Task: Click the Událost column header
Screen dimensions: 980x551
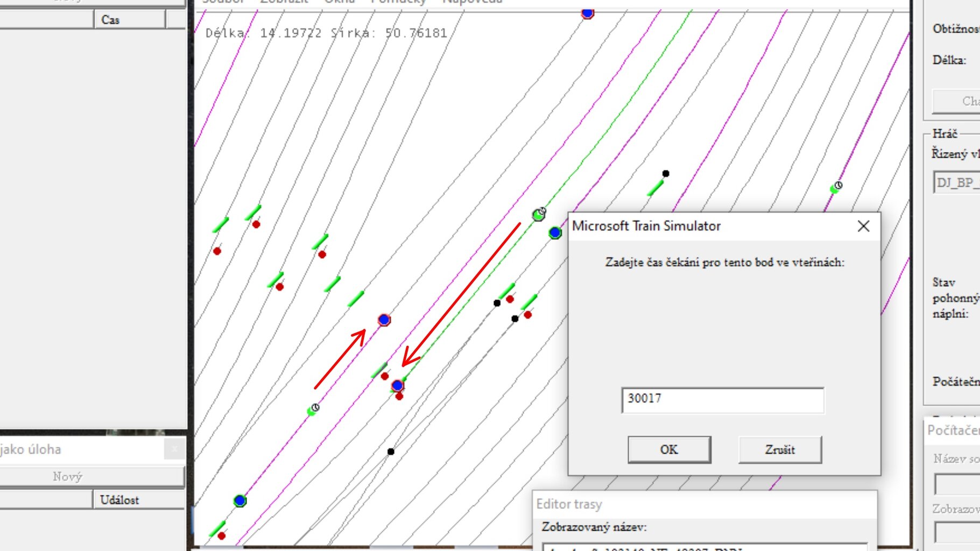Action: 138,500
